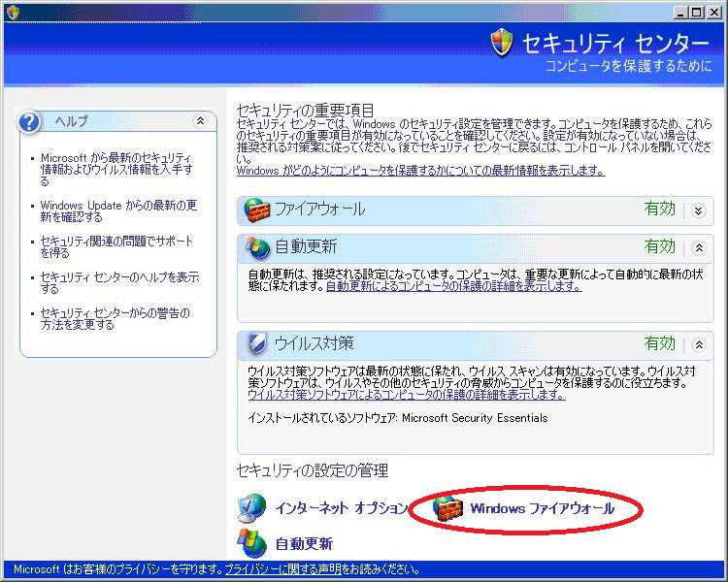Viewport: 728px width, 582px height.
Task: Collapse the 自動更新 section chevron
Action: [698, 248]
